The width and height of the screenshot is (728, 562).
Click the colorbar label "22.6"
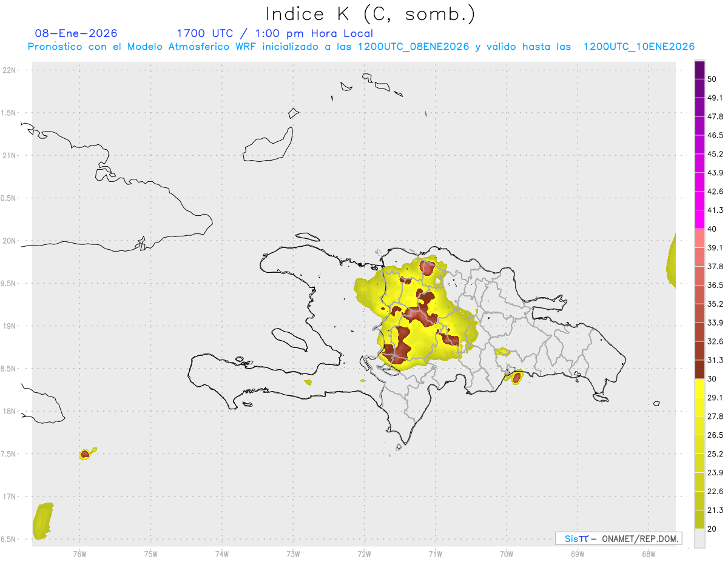tap(715, 491)
